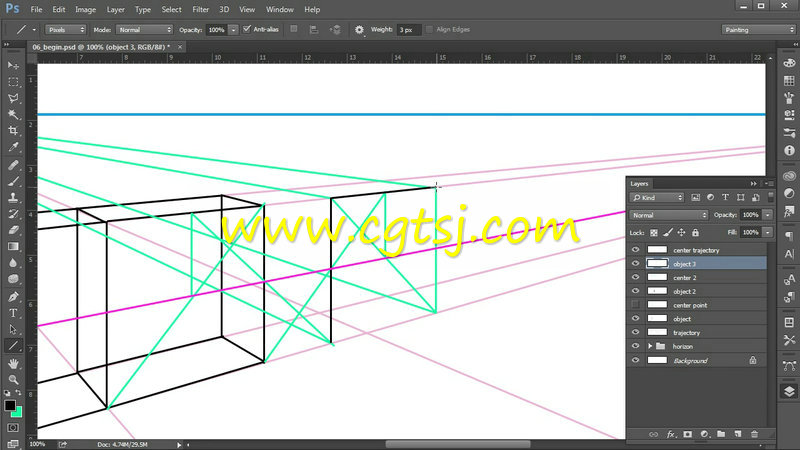
Task: Select the Magic Wand tool
Action: 13,114
